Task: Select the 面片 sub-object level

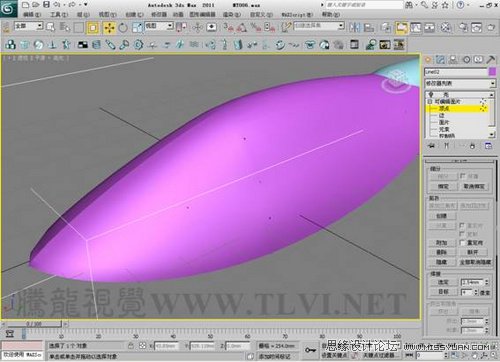Action: point(444,122)
